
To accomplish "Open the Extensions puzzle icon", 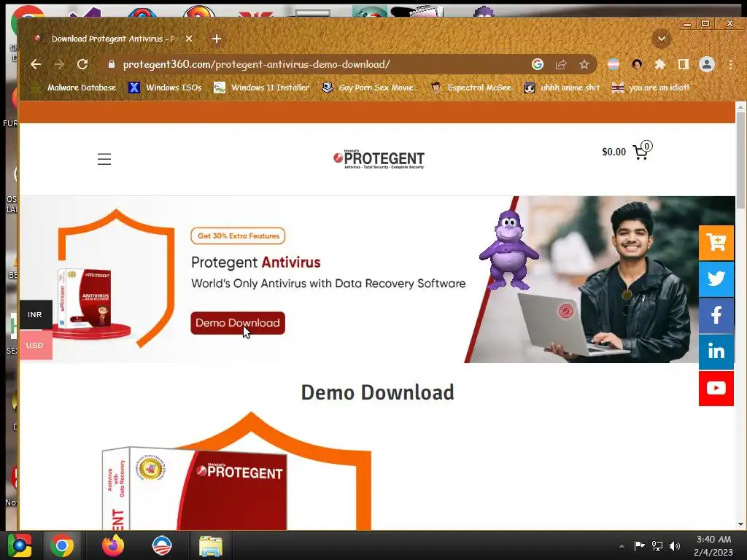I will (x=659, y=64).
